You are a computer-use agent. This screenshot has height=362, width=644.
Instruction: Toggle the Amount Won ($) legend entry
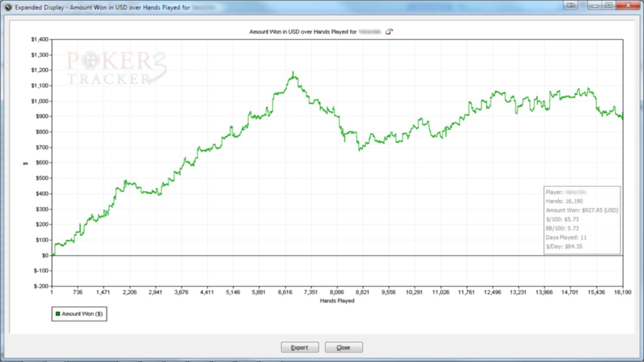click(79, 313)
